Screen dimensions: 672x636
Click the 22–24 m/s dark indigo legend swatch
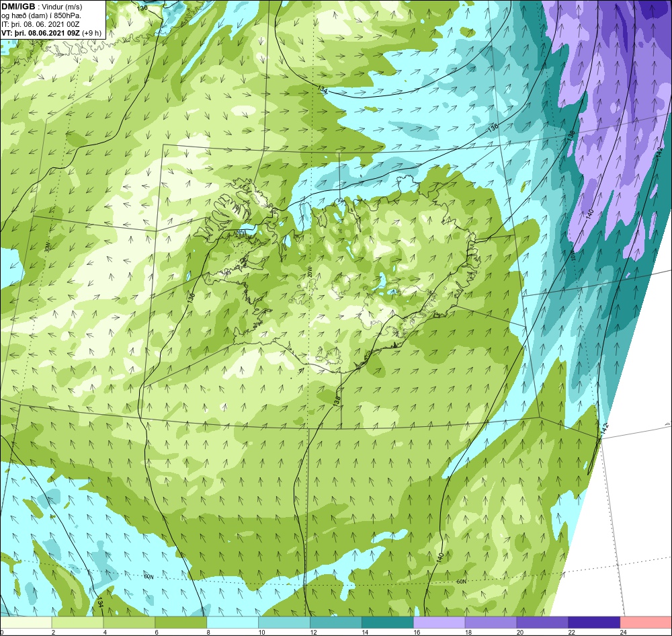tap(595, 623)
